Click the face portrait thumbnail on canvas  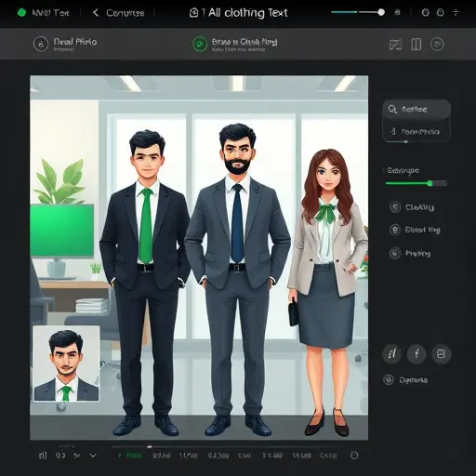tap(66, 364)
